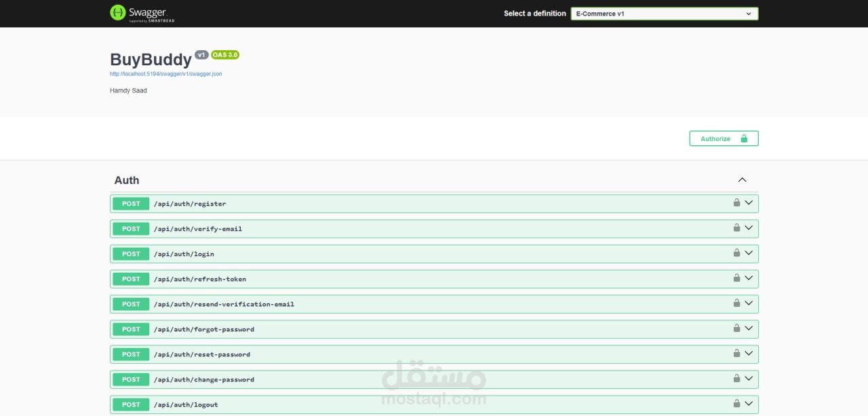Click the /api/auth/change-password path text
The height and width of the screenshot is (416, 868).
[204, 379]
